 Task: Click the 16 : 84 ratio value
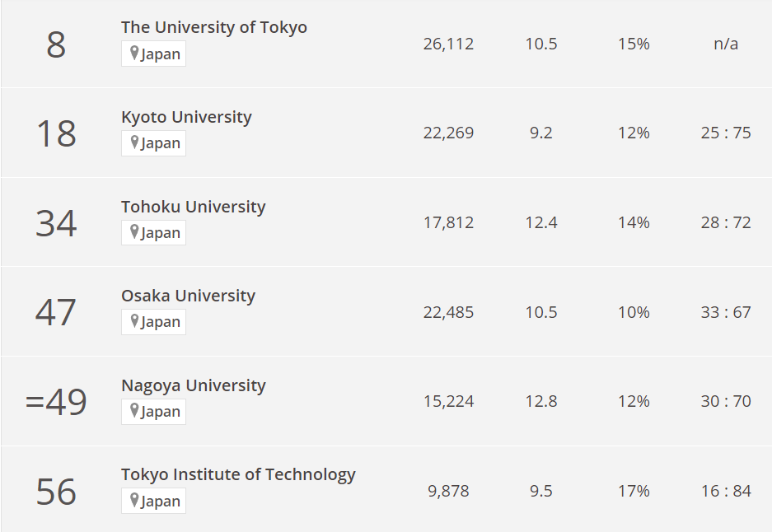(x=726, y=491)
